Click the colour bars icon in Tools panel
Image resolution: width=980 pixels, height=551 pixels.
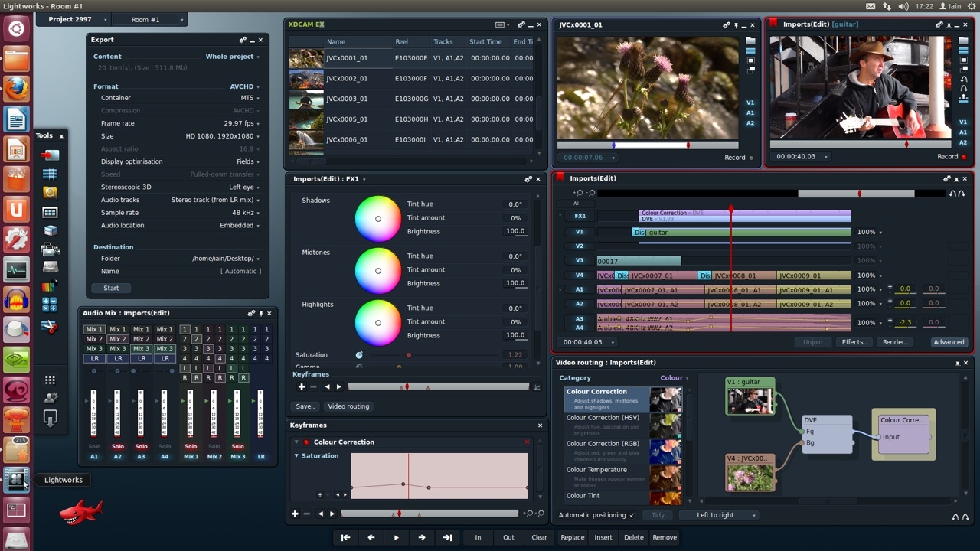pyautogui.click(x=50, y=286)
